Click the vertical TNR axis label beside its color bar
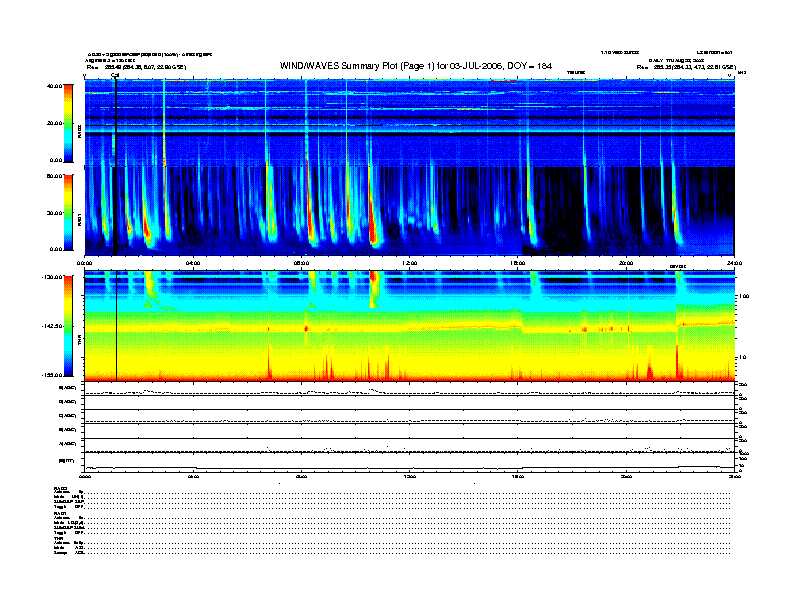792x612 pixels. coord(79,341)
